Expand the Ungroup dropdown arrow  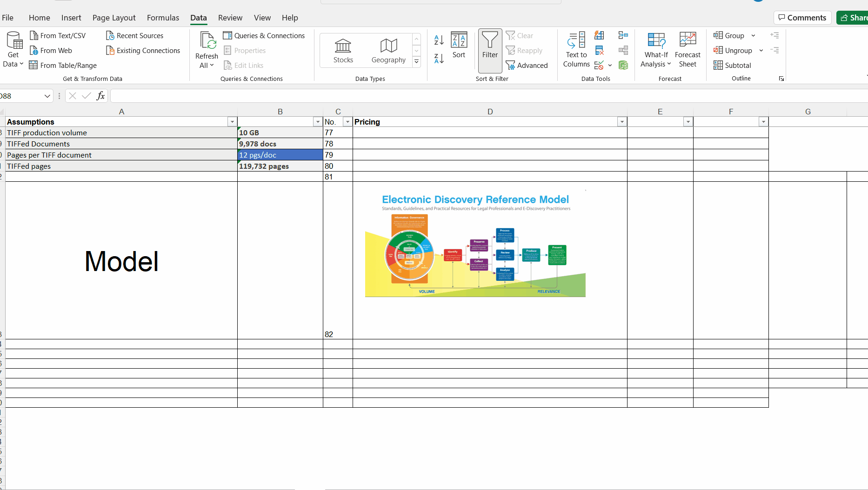tap(761, 51)
